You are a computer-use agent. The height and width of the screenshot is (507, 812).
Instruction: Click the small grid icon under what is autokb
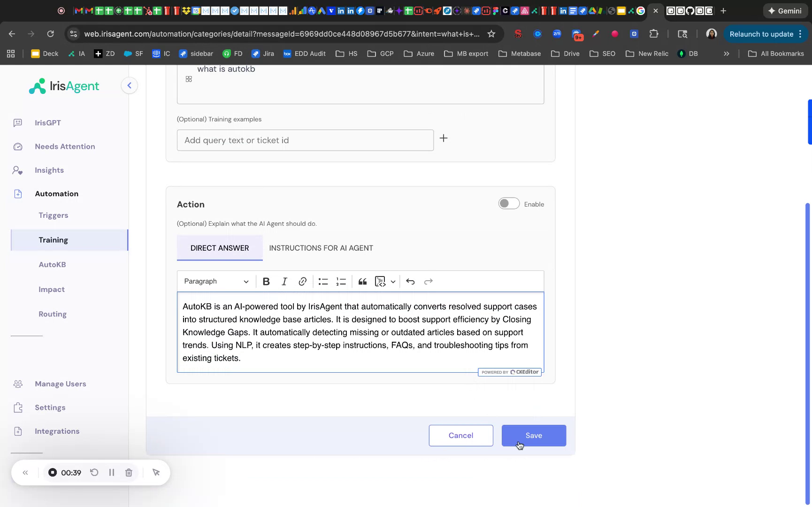point(189,79)
